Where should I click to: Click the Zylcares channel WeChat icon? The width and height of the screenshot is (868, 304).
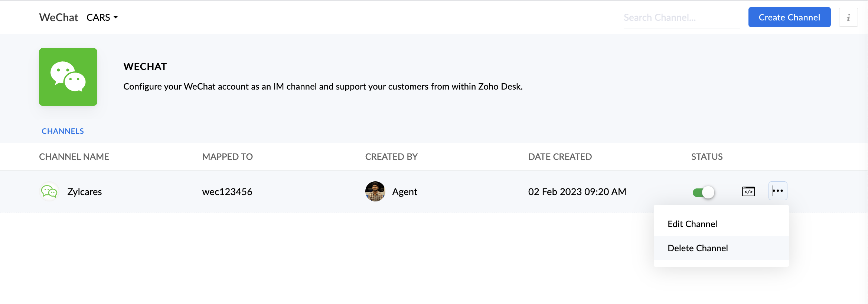49,192
